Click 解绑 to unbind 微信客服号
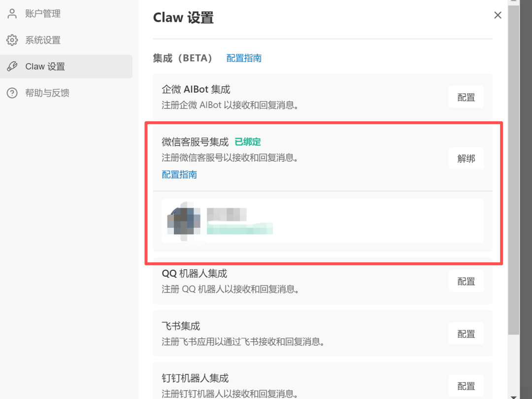Image resolution: width=532 pixels, height=399 pixels. [x=466, y=158]
